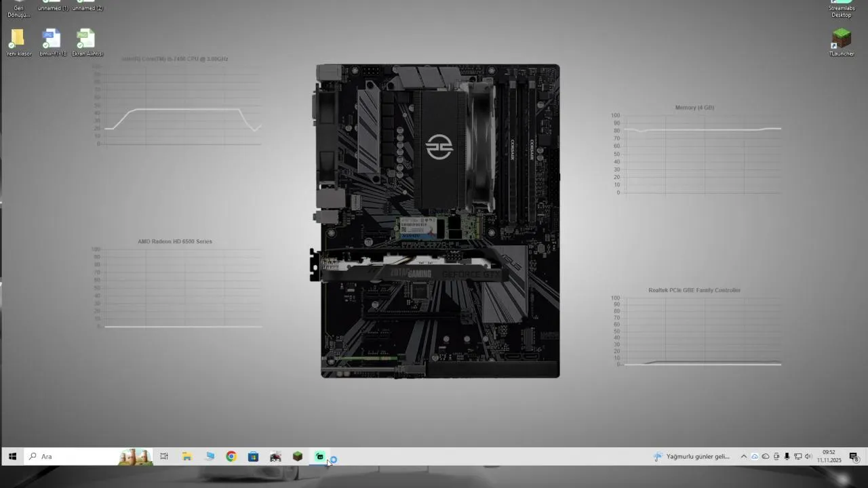Click the gray cloud tray icon
The width and height of the screenshot is (868, 488).
765,457
